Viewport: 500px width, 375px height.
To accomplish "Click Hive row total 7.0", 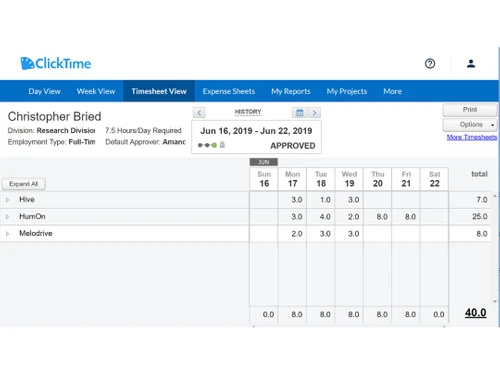I will pyautogui.click(x=482, y=200).
